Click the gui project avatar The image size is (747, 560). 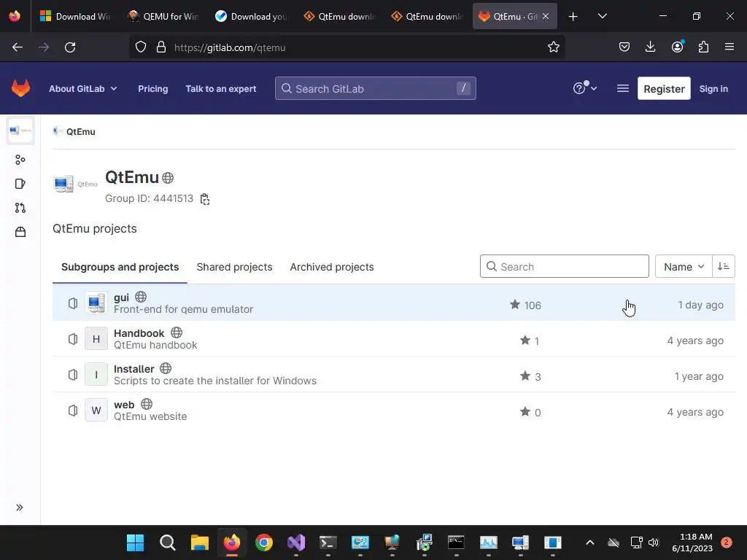[96, 303]
